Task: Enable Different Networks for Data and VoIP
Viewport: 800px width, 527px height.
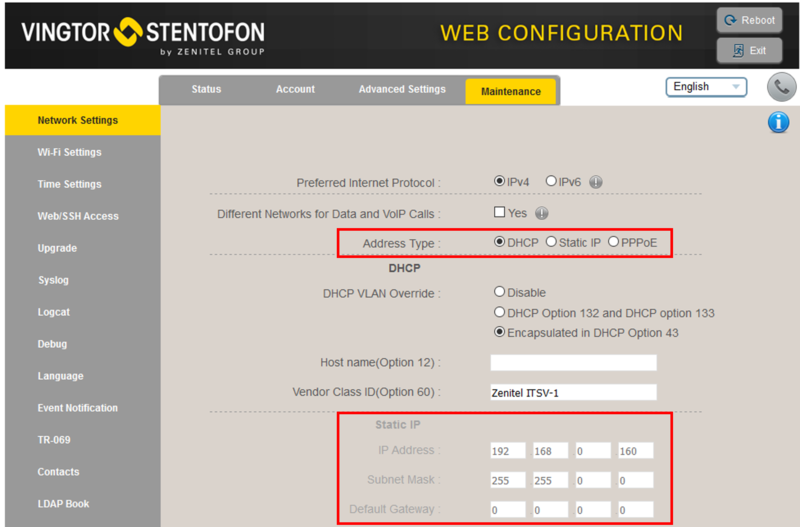Action: (x=500, y=212)
